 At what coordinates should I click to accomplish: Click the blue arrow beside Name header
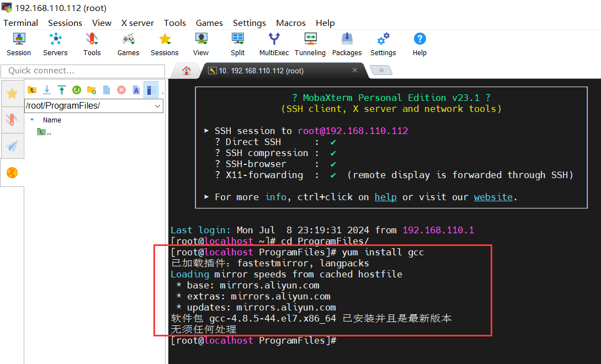click(32, 120)
